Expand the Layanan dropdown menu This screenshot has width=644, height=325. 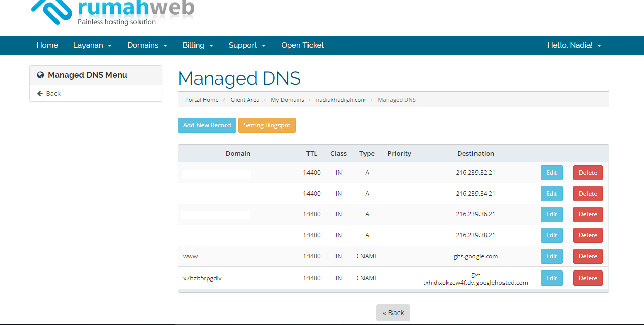(93, 45)
